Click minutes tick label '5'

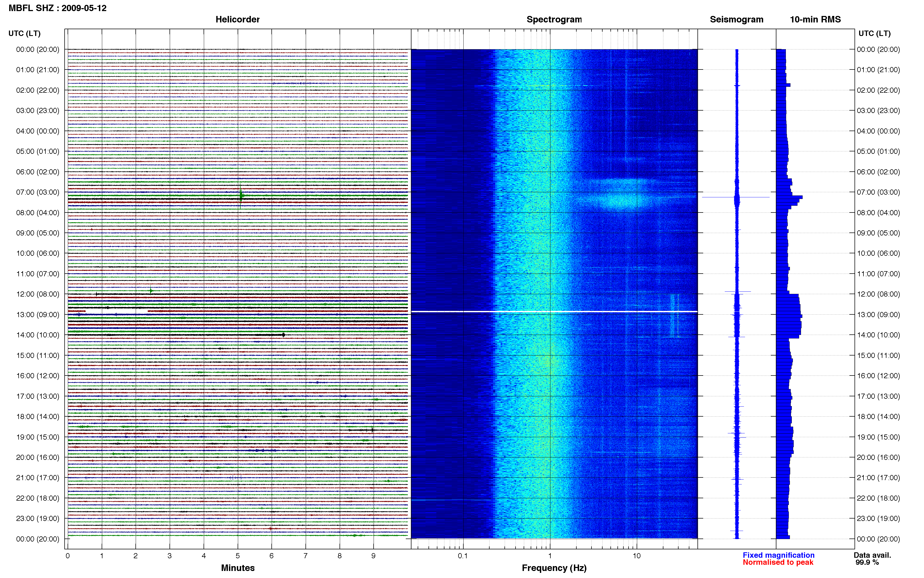pyautogui.click(x=238, y=556)
